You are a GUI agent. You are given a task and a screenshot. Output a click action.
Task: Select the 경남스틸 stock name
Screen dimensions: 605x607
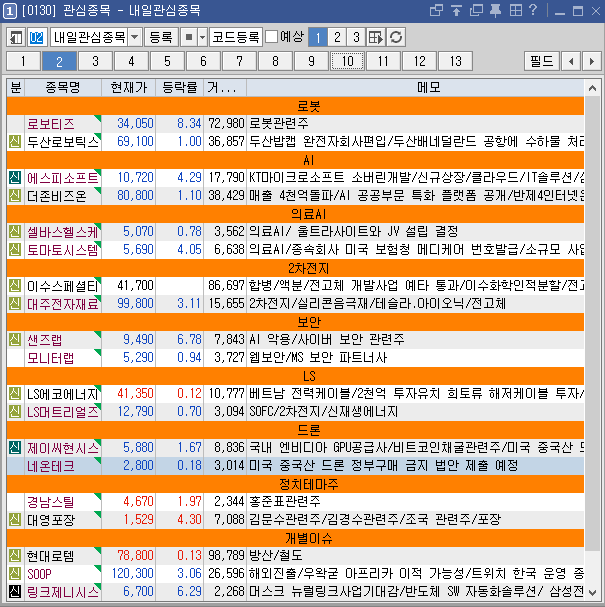point(51,502)
